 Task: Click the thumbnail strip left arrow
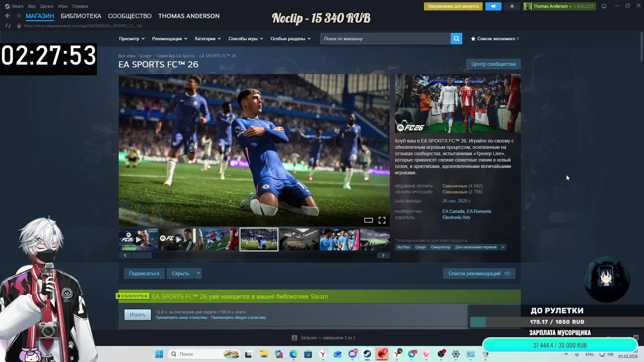tap(125, 255)
